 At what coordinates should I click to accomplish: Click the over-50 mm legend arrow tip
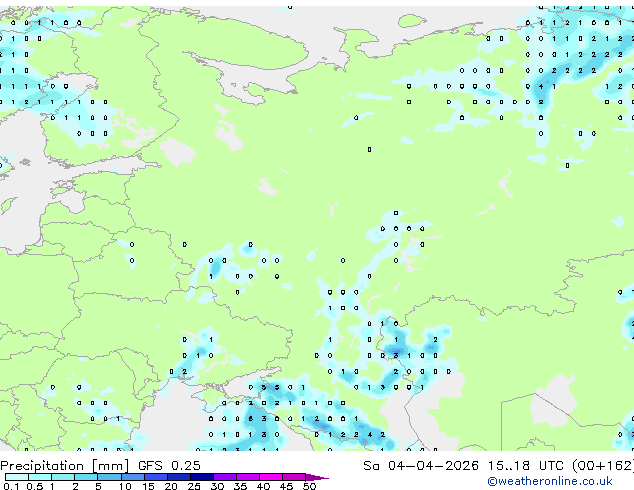click(317, 477)
